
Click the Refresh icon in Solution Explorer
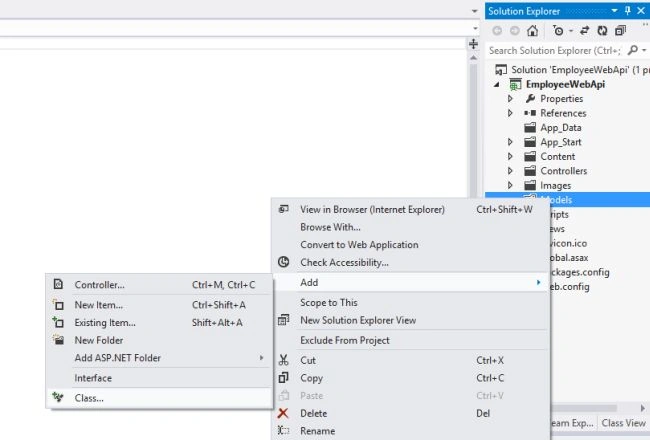[x=602, y=30]
